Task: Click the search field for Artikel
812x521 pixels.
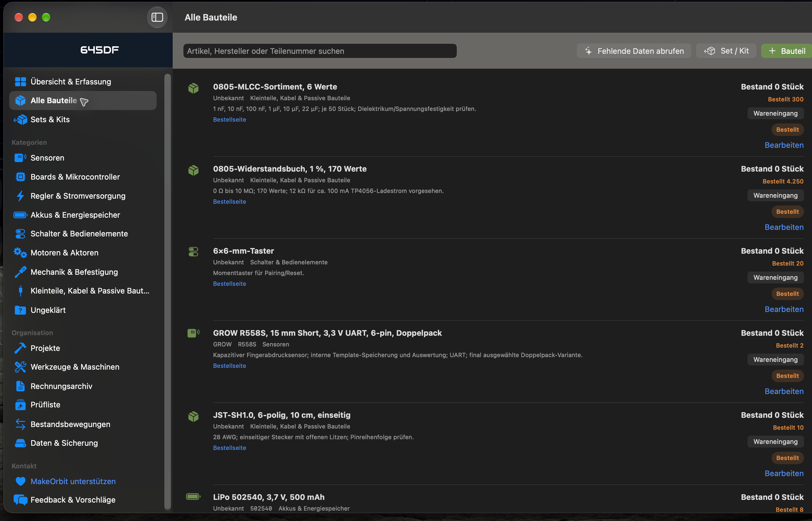Action: pos(320,51)
